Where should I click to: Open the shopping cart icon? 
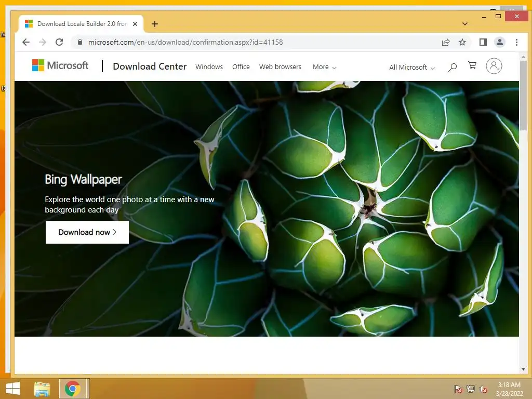472,65
